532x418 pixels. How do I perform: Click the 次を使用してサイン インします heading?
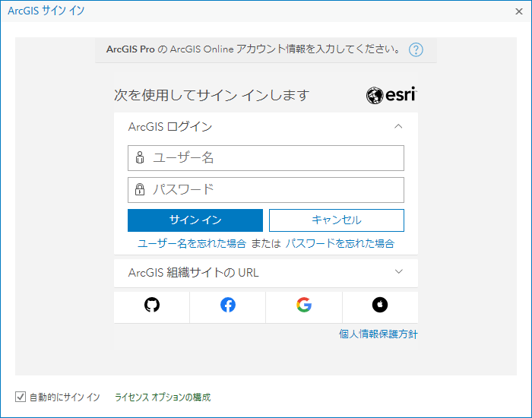point(212,95)
